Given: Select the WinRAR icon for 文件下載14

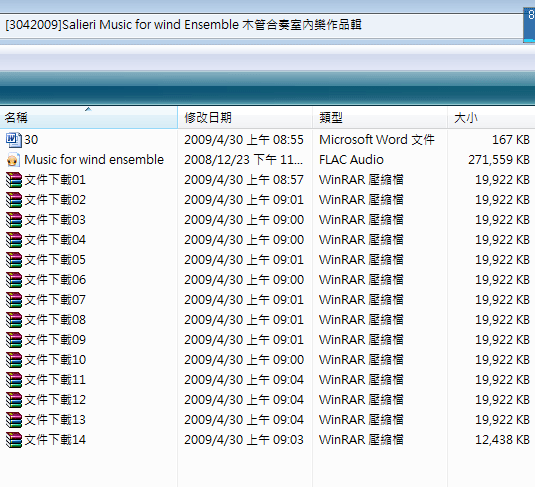Looking at the screenshot, I should click(13, 440).
